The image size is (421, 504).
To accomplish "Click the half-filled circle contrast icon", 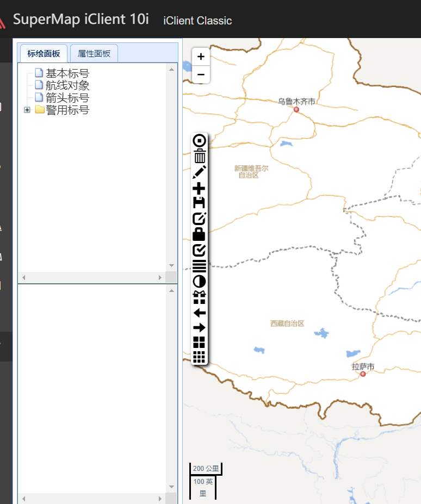I will point(200,281).
